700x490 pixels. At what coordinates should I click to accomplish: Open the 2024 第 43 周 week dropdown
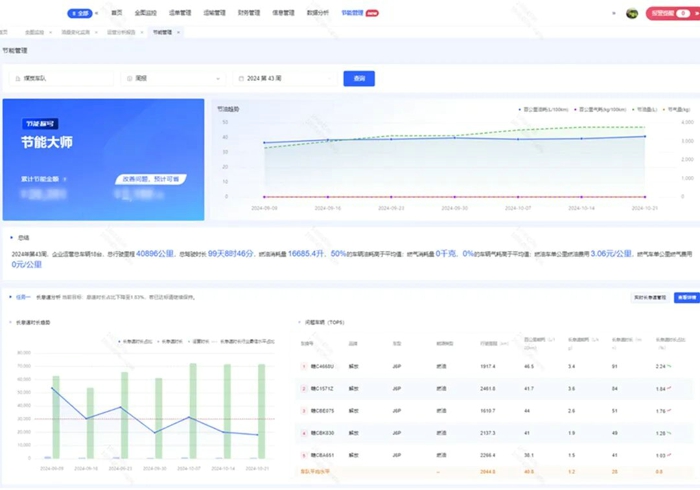(x=285, y=78)
